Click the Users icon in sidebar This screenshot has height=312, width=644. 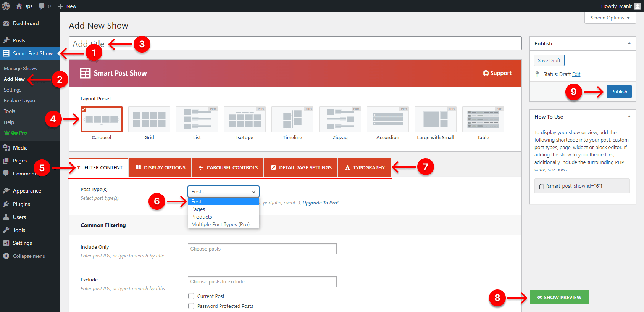(6, 217)
